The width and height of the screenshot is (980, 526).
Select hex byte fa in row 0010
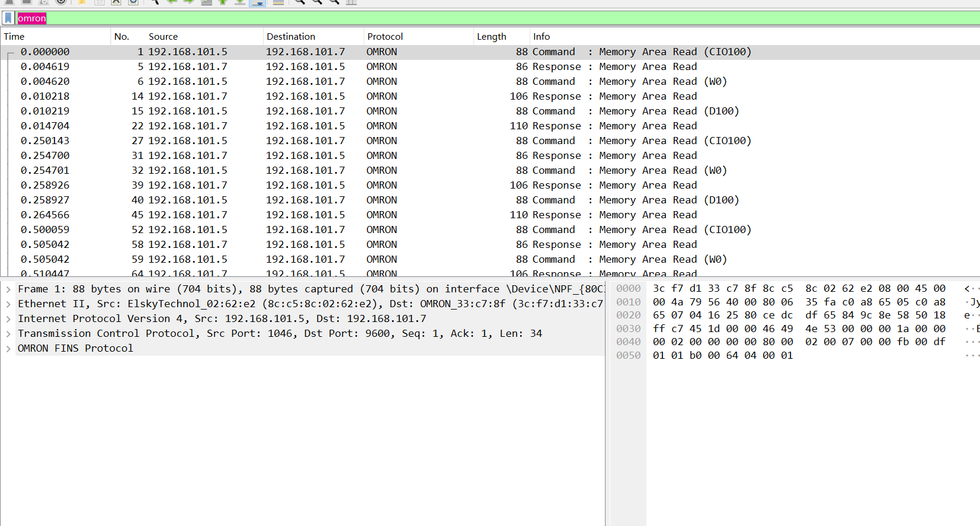point(830,302)
